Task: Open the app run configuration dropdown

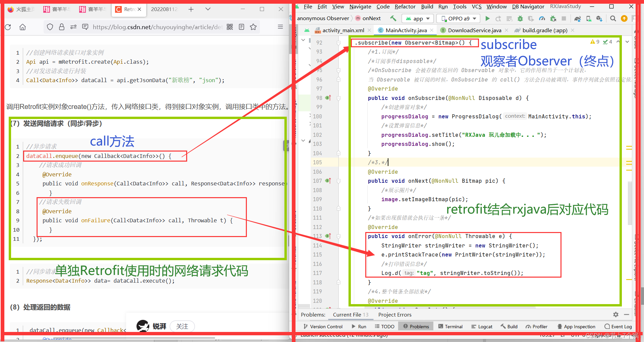Action: 418,18
